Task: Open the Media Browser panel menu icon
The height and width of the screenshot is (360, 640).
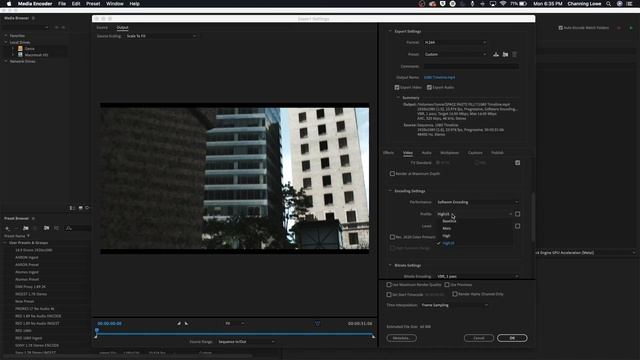Action: tap(33, 18)
